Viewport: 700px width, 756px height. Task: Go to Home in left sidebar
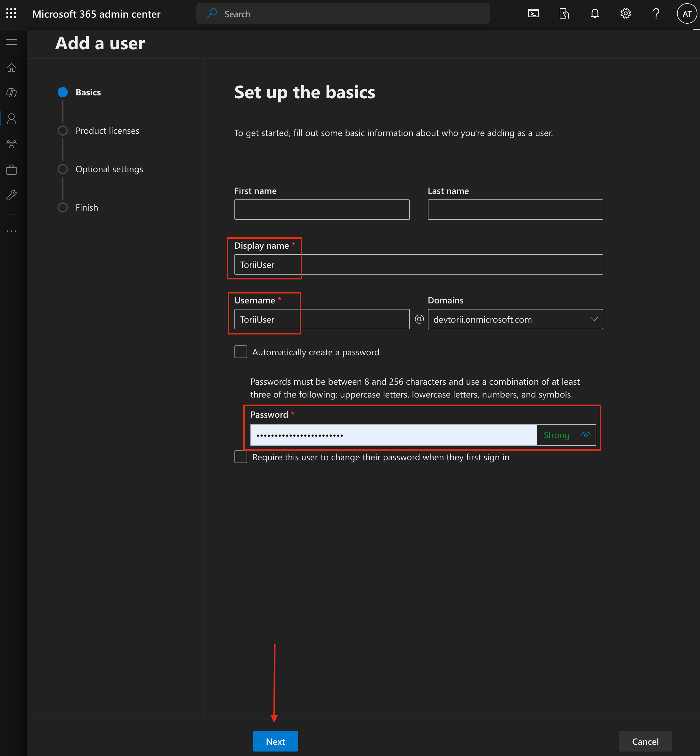(12, 68)
